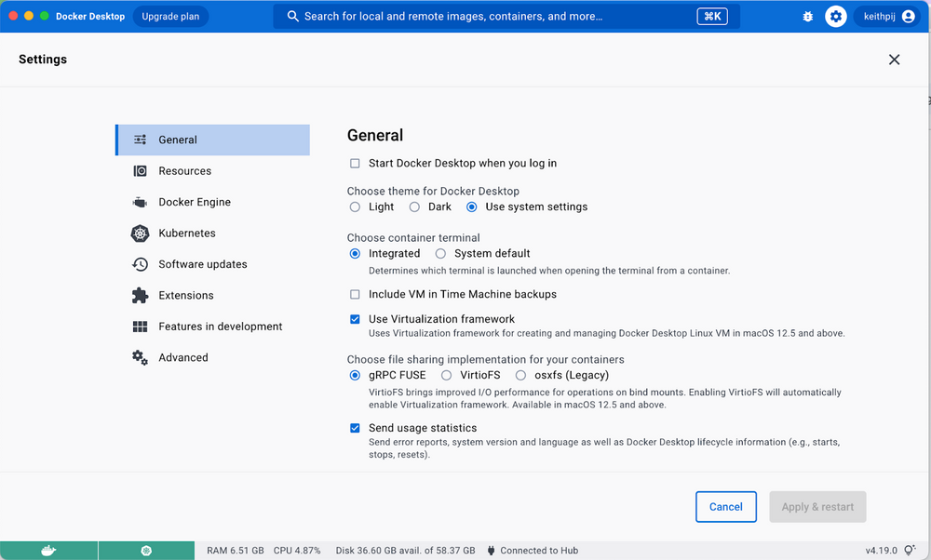
Task: Switch to the Resources settings section
Action: pyautogui.click(x=189, y=170)
